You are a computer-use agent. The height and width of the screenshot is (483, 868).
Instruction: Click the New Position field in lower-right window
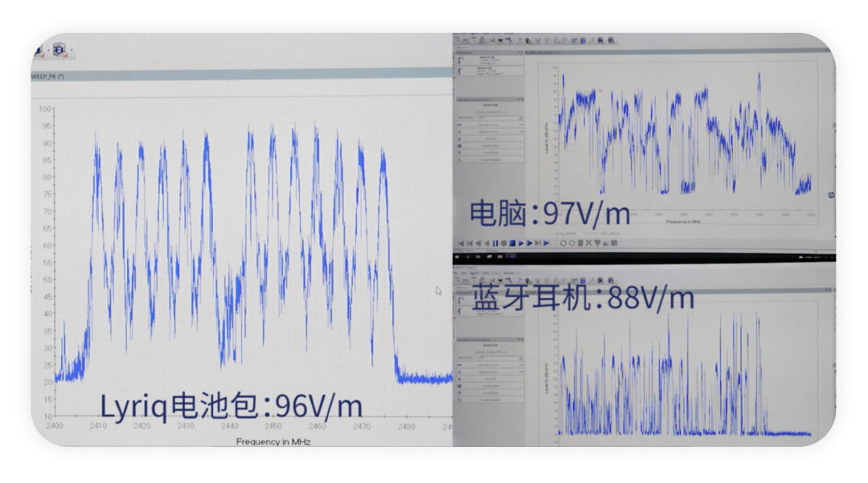click(499, 358)
